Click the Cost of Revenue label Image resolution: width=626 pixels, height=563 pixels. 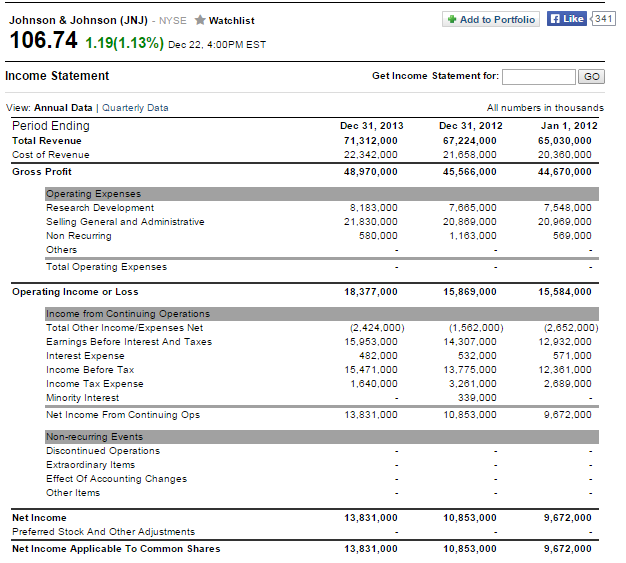click(51, 155)
